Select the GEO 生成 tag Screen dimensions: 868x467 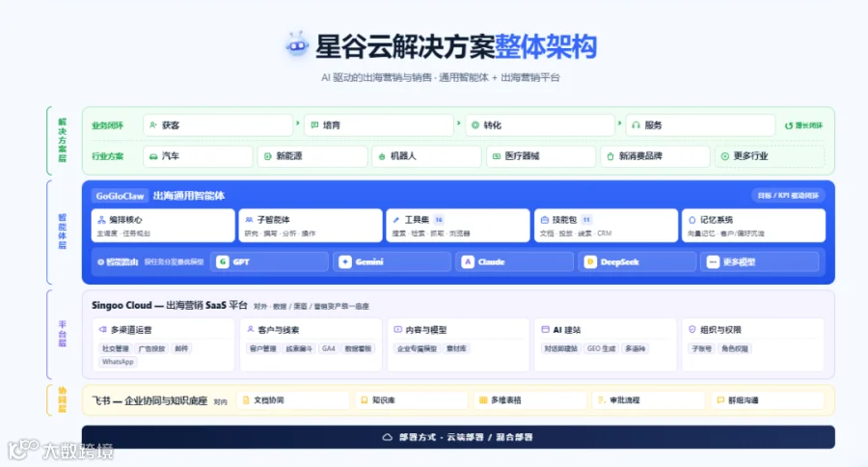(x=601, y=348)
